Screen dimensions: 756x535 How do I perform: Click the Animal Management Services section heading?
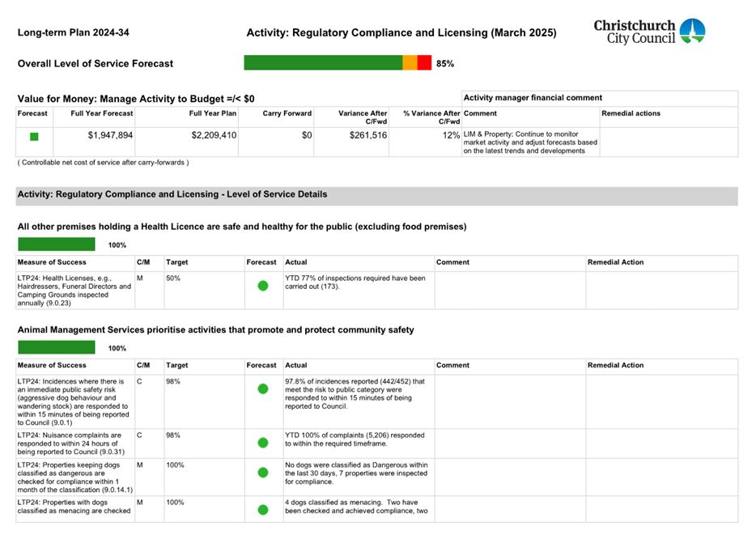[215, 330]
